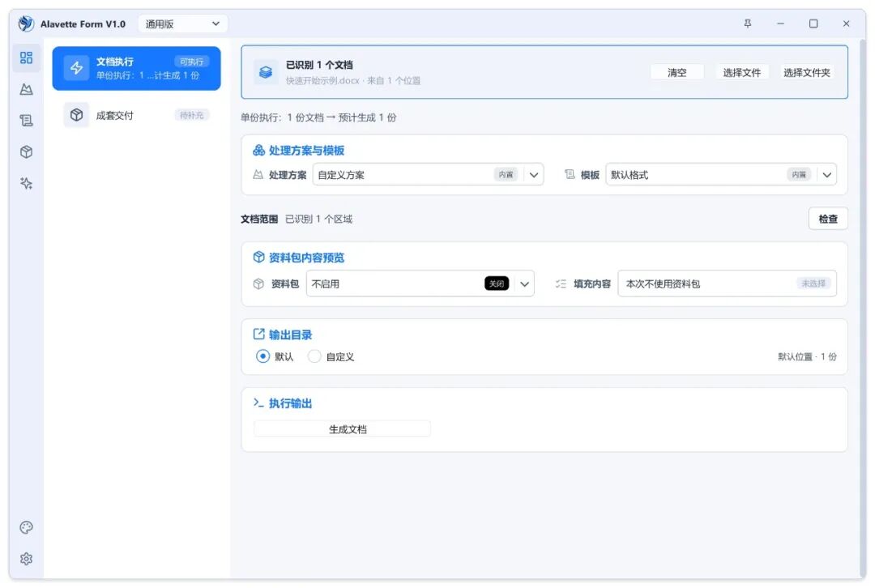Click the 已识别 1 个文档 heading
The height and width of the screenshot is (588, 875).
coord(319,65)
